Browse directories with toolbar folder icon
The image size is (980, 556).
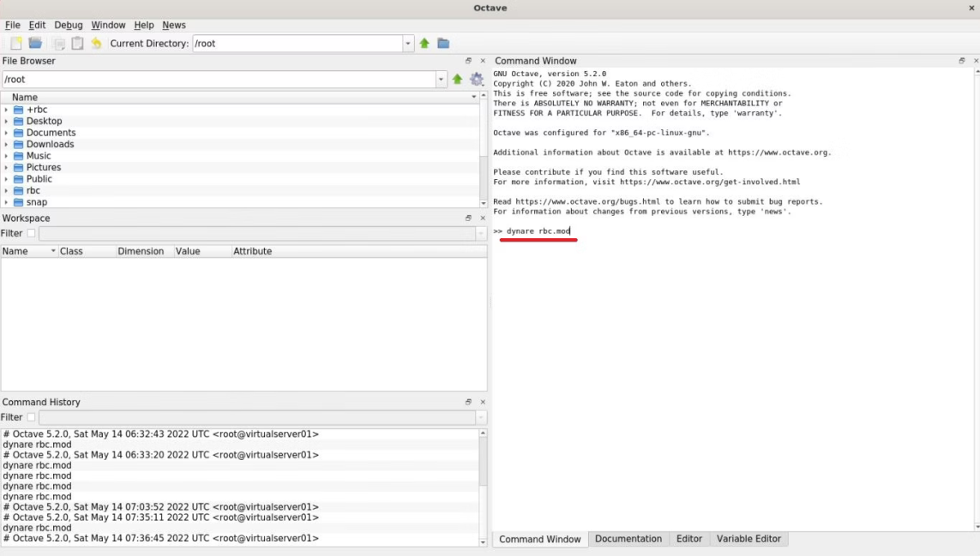click(443, 43)
